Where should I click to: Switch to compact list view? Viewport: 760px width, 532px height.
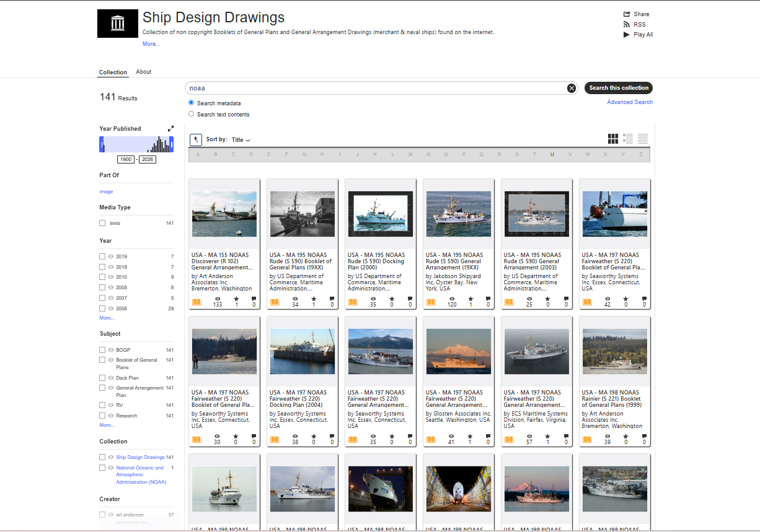(x=643, y=139)
